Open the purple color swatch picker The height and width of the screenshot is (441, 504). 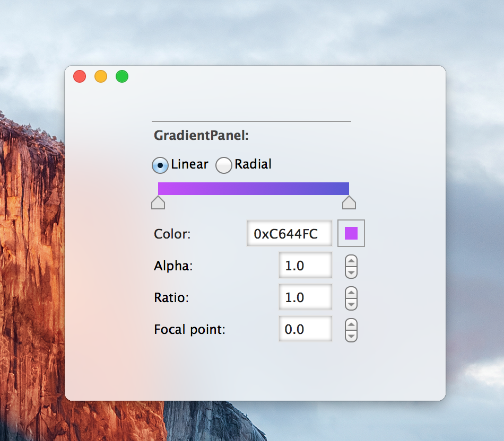[x=351, y=233]
